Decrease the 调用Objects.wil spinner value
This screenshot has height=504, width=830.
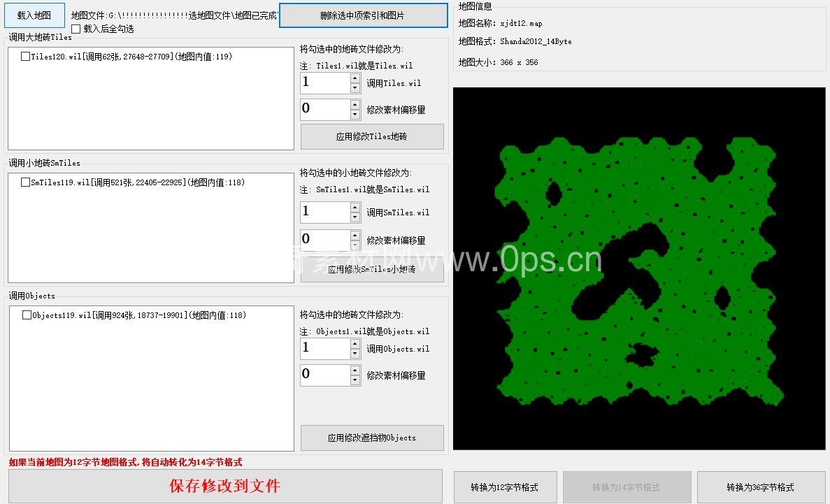355,354
